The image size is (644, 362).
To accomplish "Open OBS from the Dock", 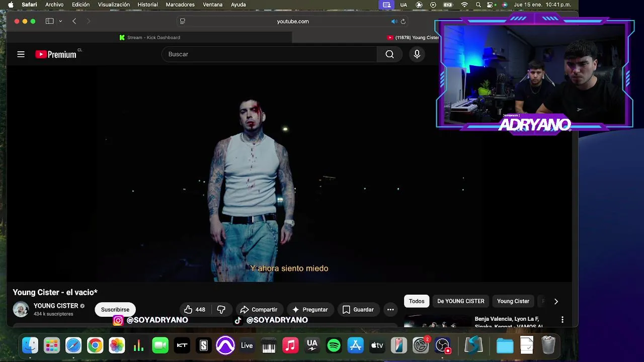I will [443, 345].
